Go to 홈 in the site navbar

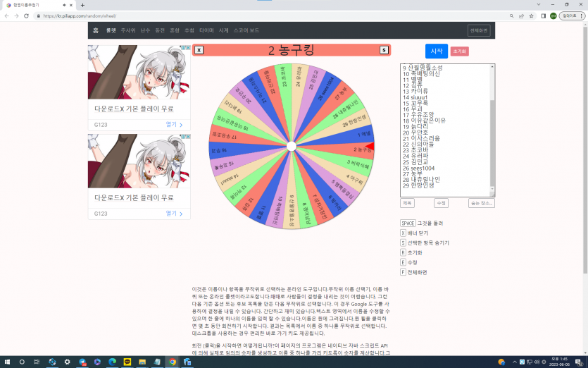point(96,30)
